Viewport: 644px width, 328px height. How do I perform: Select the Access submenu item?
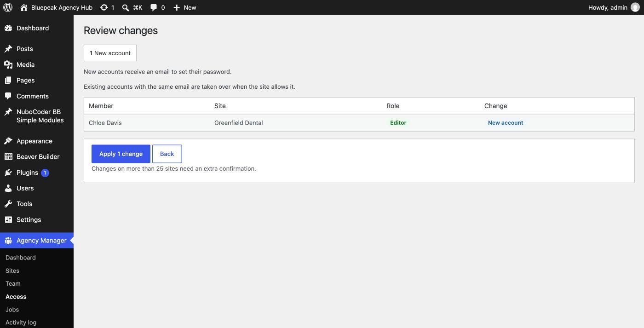tap(16, 297)
